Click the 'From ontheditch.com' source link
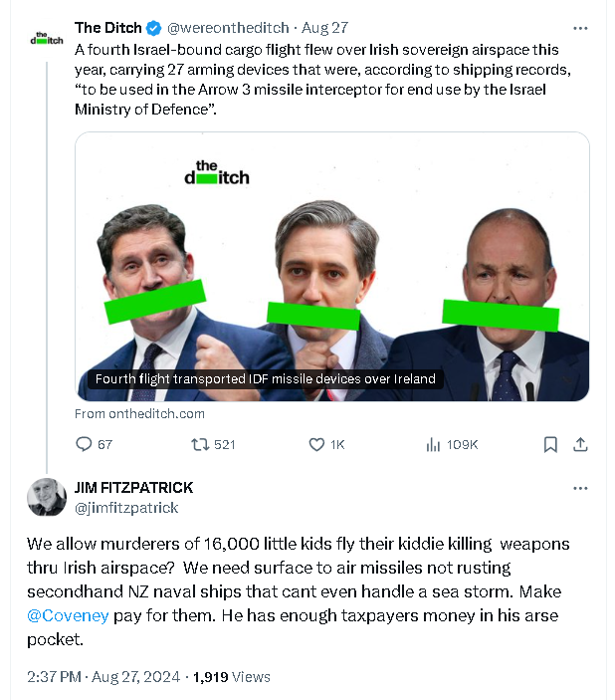 (139, 413)
